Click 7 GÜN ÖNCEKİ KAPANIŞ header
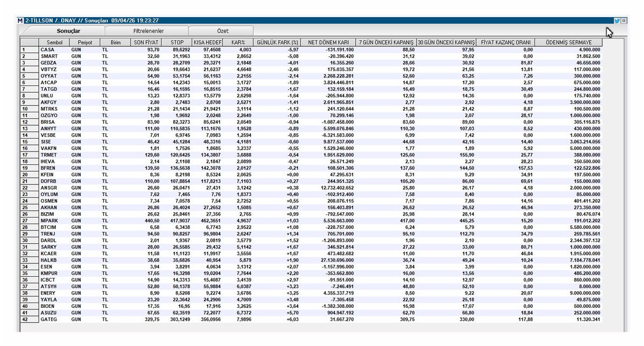This screenshot has height=346, width=644. (x=386, y=42)
